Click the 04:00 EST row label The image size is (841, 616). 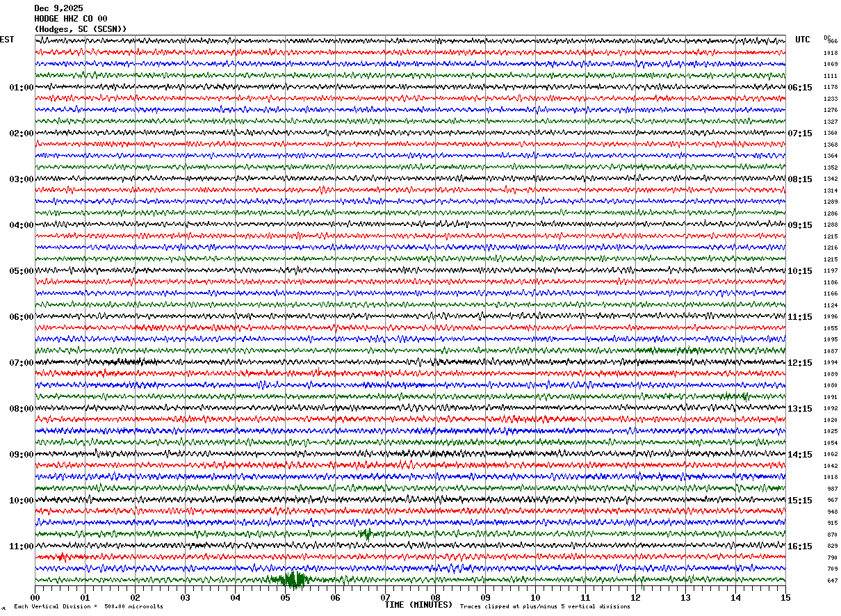click(22, 225)
